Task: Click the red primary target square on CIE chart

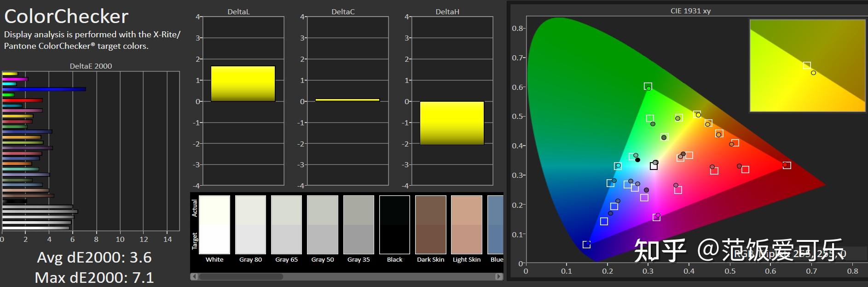Action: pos(787,165)
